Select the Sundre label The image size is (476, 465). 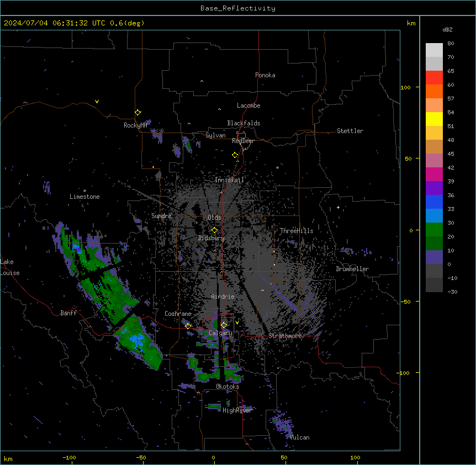click(x=161, y=216)
